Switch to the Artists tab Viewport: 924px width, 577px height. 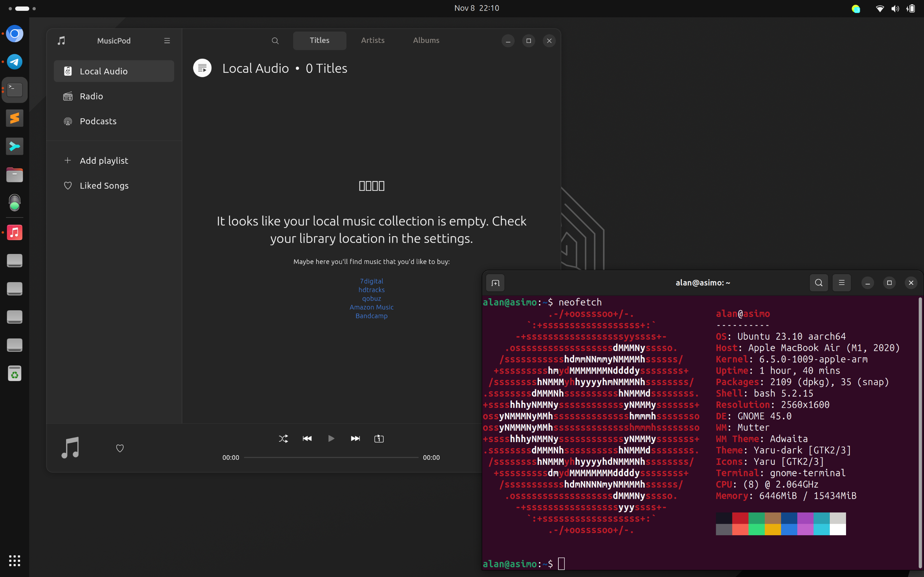click(372, 40)
